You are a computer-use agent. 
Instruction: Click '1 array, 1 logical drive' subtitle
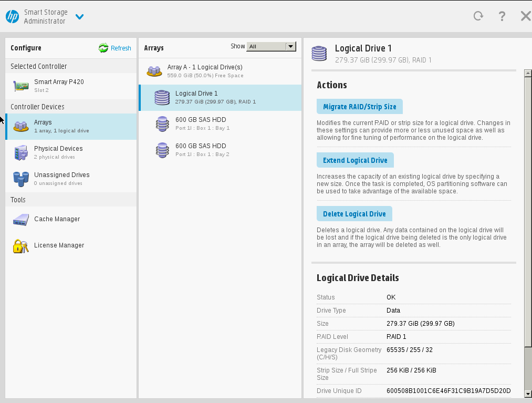[61, 131]
